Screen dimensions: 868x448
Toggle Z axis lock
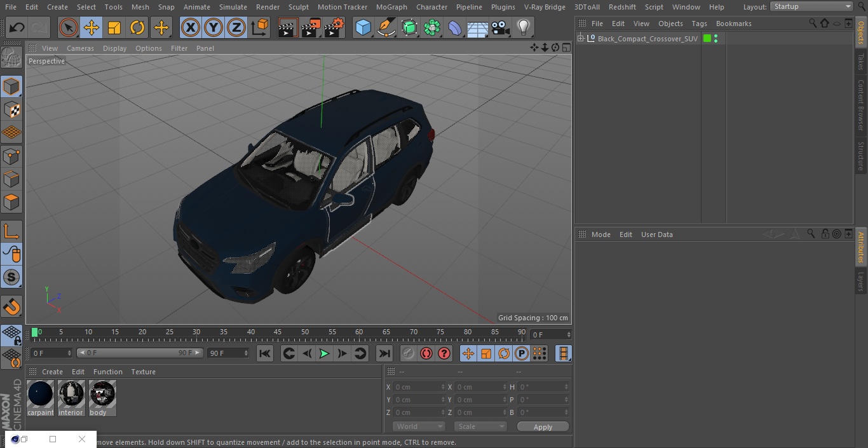(x=236, y=27)
